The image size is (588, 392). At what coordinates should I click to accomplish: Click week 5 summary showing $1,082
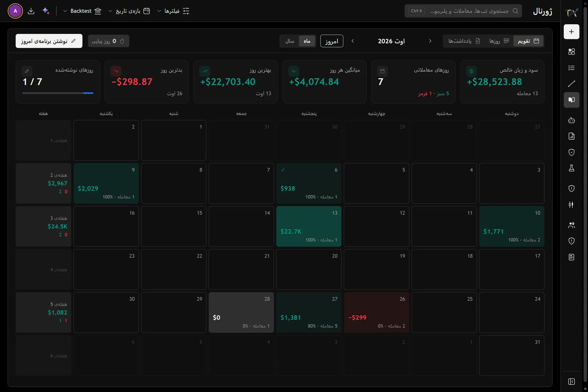pos(43,312)
